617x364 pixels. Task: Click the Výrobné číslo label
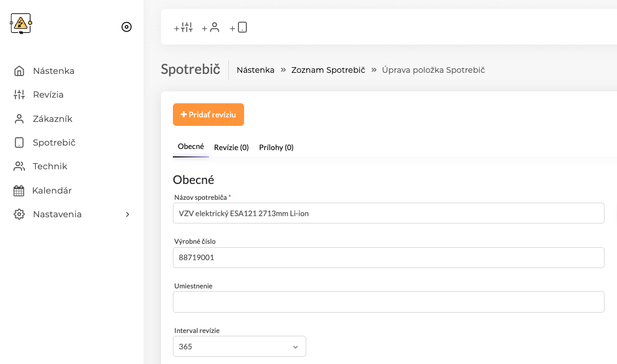point(195,242)
